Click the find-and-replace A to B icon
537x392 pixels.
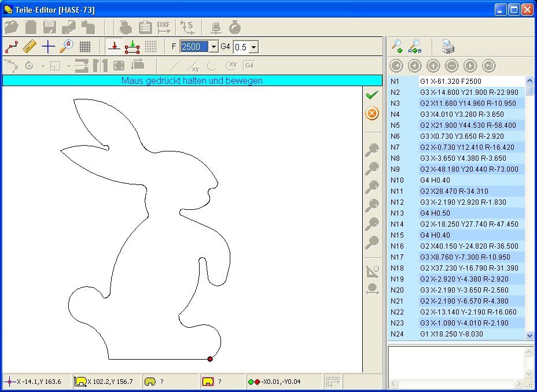(415, 46)
